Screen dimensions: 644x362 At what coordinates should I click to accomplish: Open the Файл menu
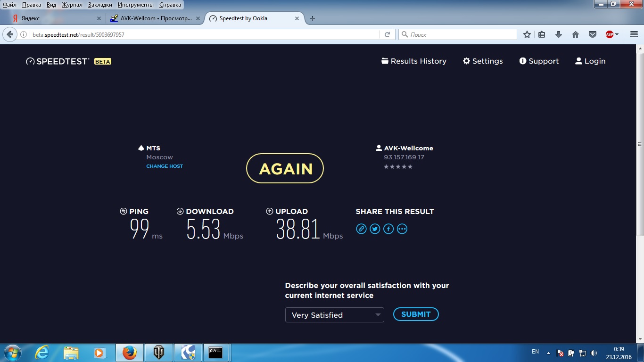point(10,5)
